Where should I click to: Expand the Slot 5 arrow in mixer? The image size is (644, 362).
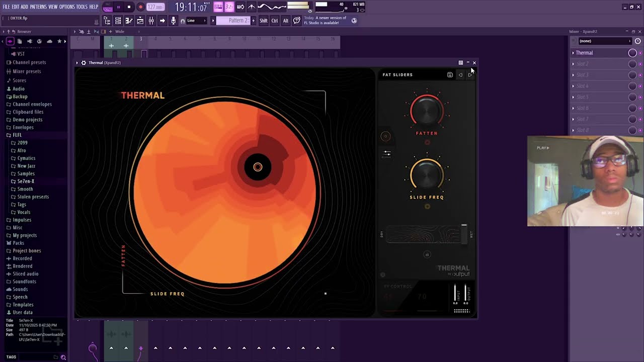point(573,97)
